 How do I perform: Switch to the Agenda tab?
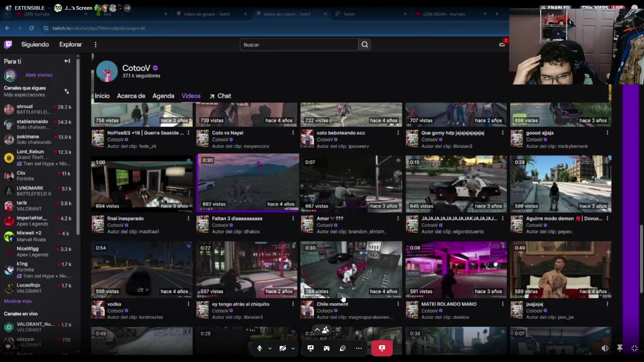click(163, 96)
